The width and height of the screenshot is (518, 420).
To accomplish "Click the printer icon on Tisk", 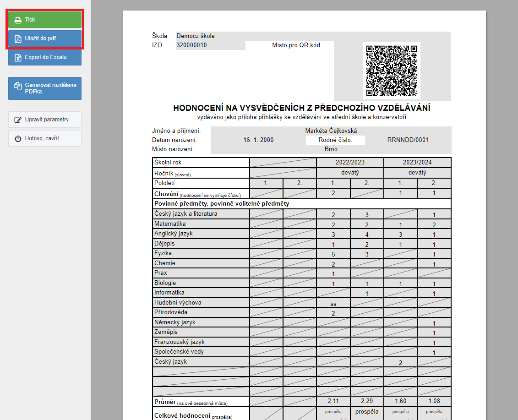I will coord(18,20).
